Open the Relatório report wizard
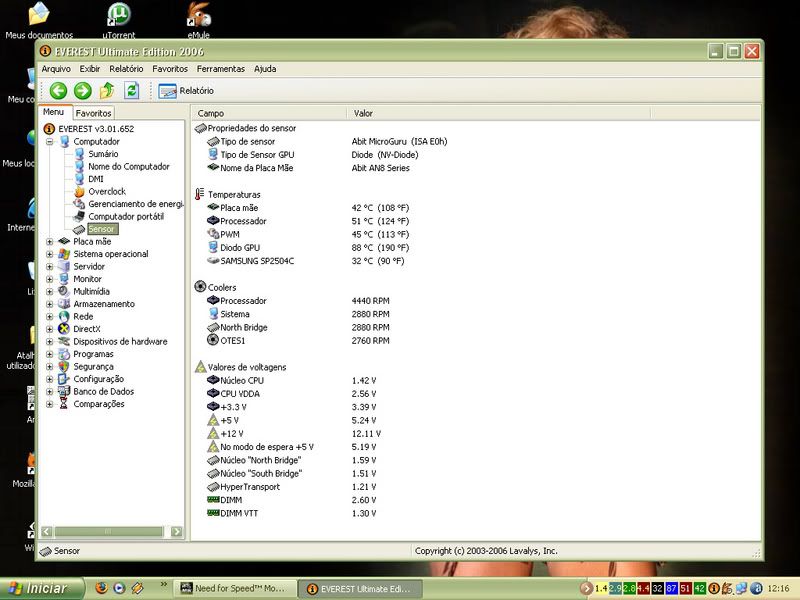 coord(186,91)
